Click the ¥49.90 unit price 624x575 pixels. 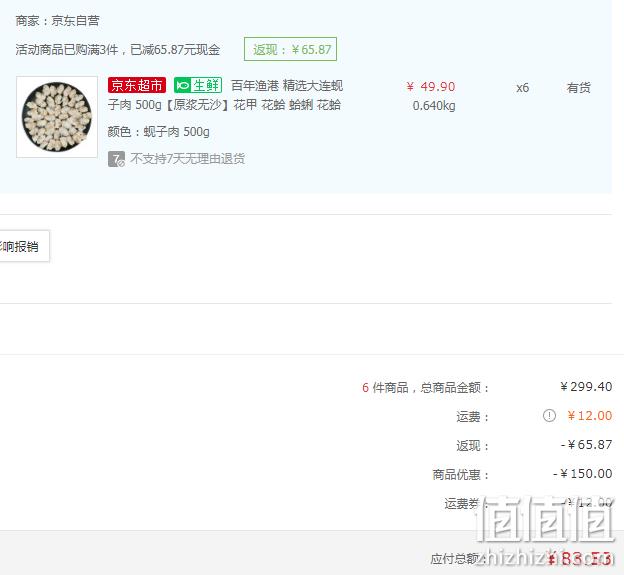(x=431, y=86)
